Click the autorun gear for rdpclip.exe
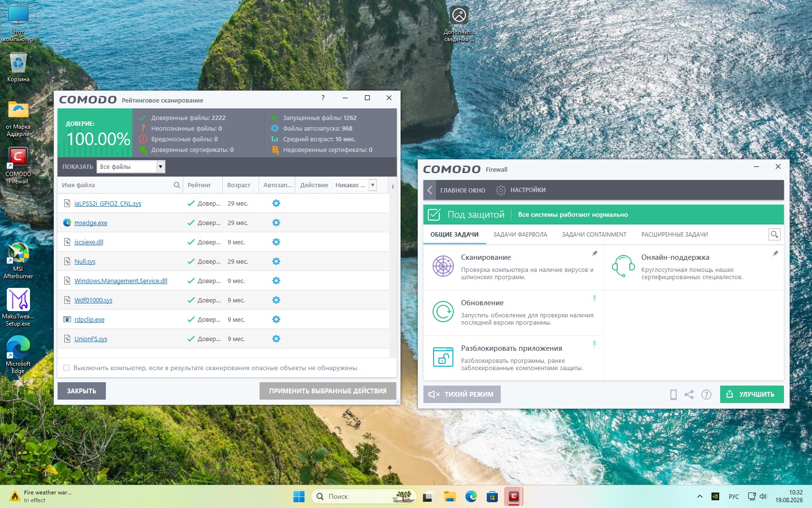This screenshot has height=508, width=812. [276, 319]
